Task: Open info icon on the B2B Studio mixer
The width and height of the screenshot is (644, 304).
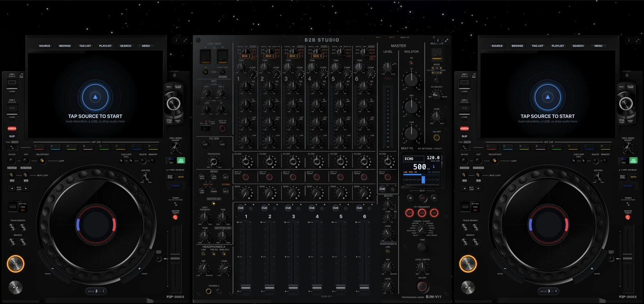Action: [438, 40]
